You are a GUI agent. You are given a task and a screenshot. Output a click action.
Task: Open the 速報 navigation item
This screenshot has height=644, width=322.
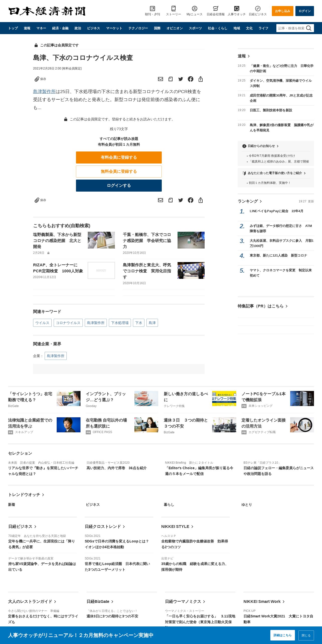27,28
